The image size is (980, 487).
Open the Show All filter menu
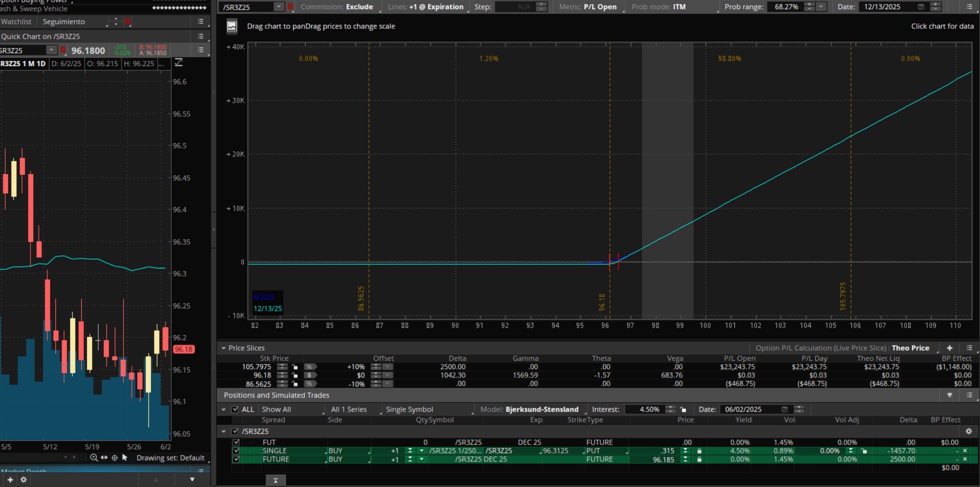coord(292,409)
